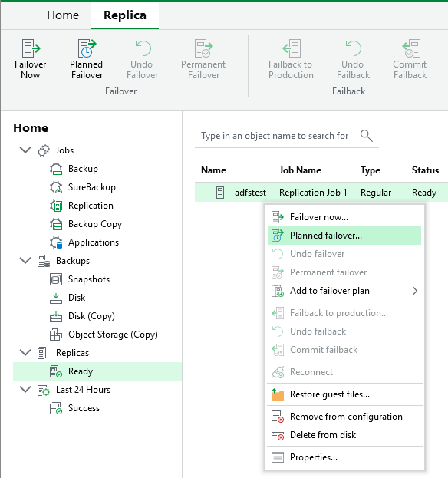Sort by Job Name column header
Image resolution: width=448 pixels, height=478 pixels.
pos(300,170)
